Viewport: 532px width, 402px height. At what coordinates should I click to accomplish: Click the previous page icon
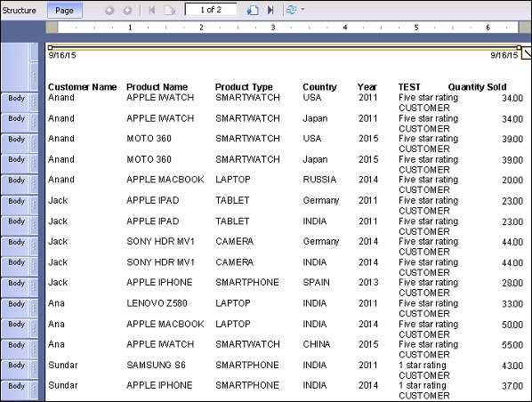click(x=170, y=10)
